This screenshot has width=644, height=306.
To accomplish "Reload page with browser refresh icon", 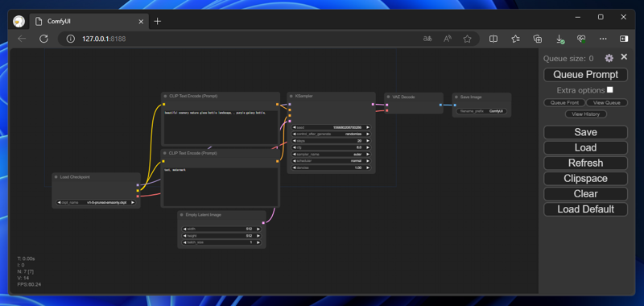I will tap(43, 39).
